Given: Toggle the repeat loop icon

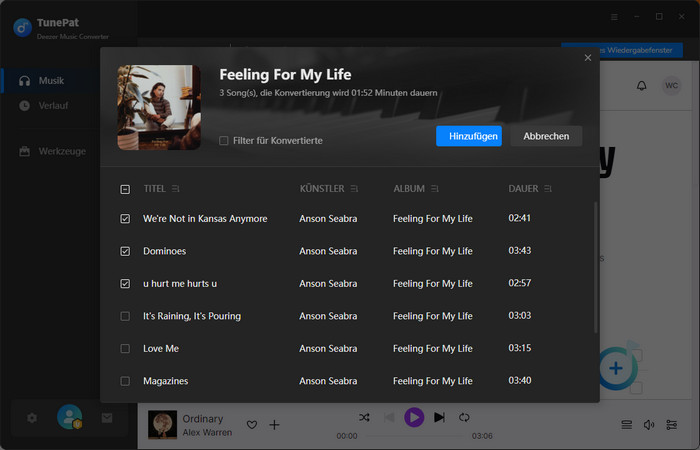Looking at the screenshot, I should pos(465,417).
